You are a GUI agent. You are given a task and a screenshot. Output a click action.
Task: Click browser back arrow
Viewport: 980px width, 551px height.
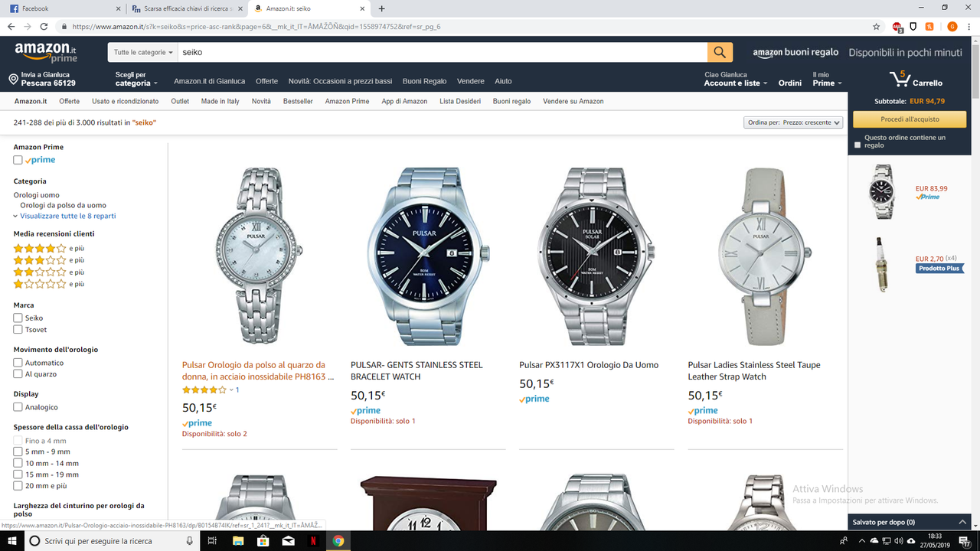[11, 26]
